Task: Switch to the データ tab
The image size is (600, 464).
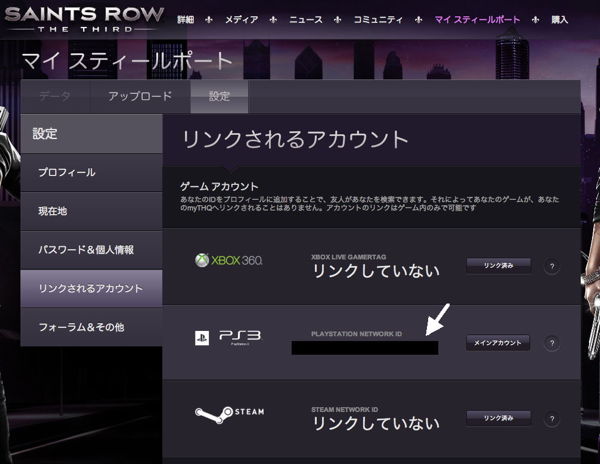Action: [55, 96]
